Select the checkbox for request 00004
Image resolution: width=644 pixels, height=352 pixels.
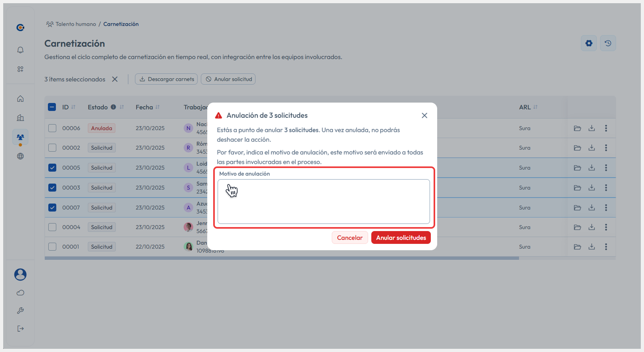[x=52, y=227]
